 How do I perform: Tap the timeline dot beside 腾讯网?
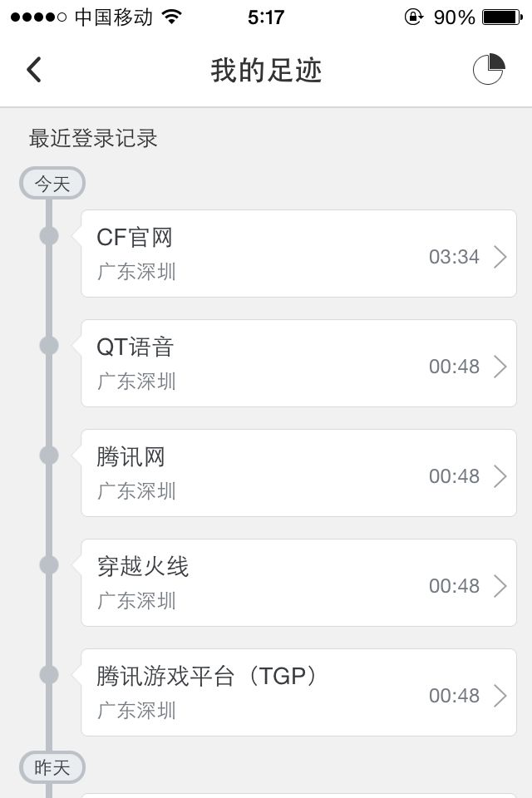pos(49,455)
